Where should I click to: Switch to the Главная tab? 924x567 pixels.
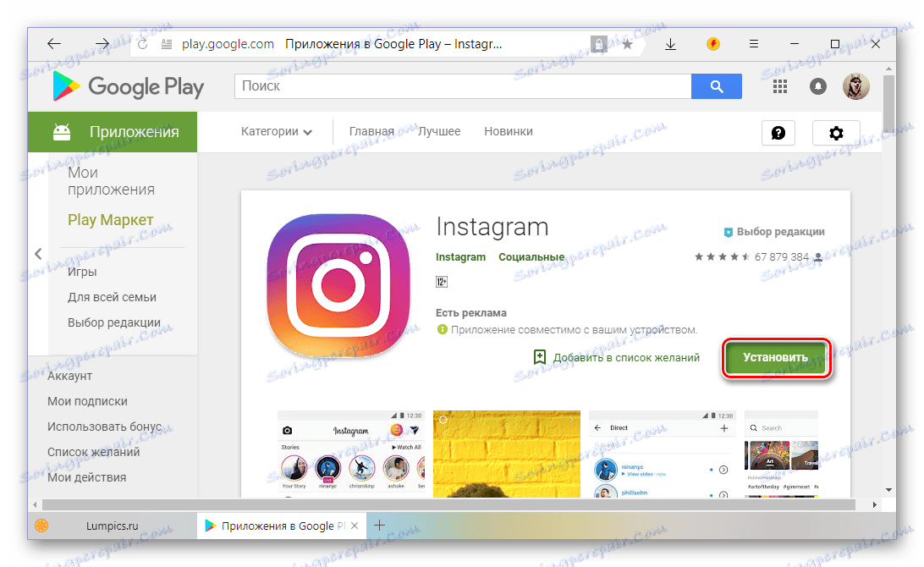point(371,131)
